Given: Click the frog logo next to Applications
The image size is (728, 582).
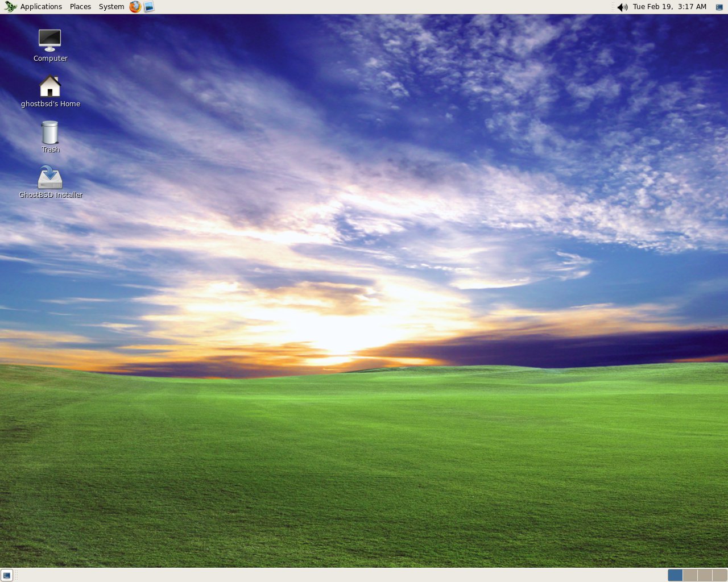Looking at the screenshot, I should point(10,7).
